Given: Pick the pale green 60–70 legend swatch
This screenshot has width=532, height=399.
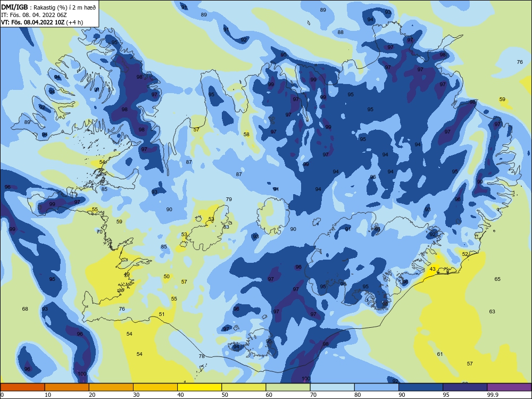Looking at the screenshot, I should tap(288, 387).
